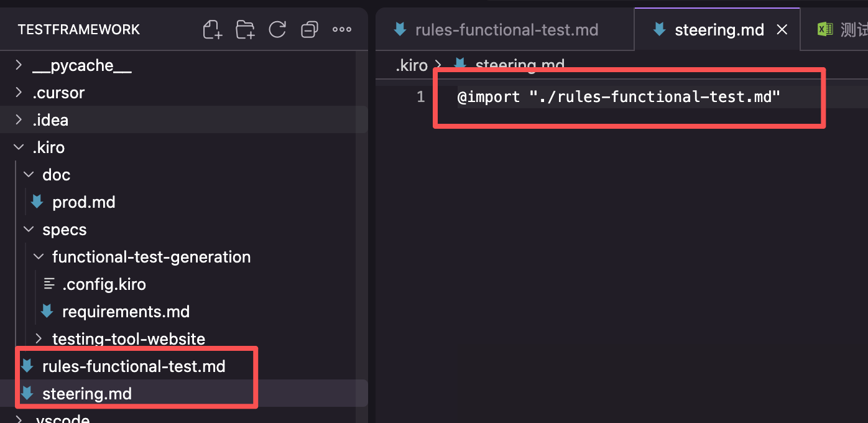Image resolution: width=868 pixels, height=423 pixels.
Task: Expand the __pycache__ folder
Action: (x=19, y=65)
